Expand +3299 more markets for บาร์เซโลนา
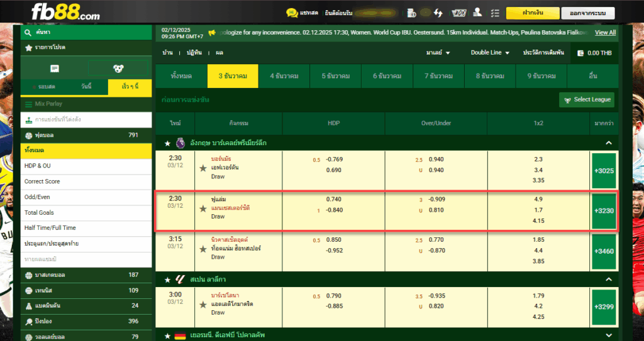The width and height of the screenshot is (644, 341). [x=604, y=306]
